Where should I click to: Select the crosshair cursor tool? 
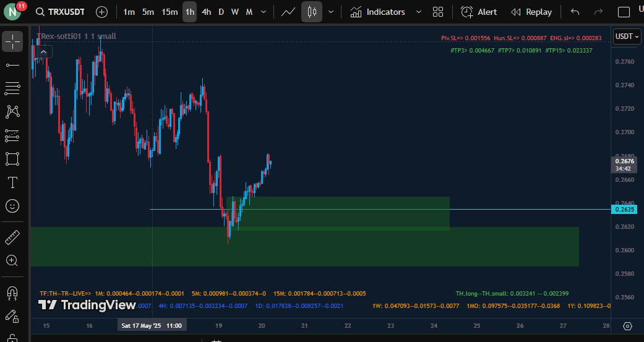pos(12,41)
